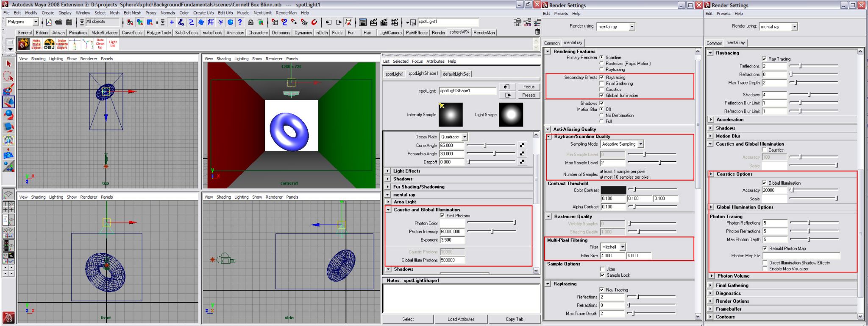Collapse the Anti-Aliasing Quality section
The image size is (868, 326).
click(548, 129)
